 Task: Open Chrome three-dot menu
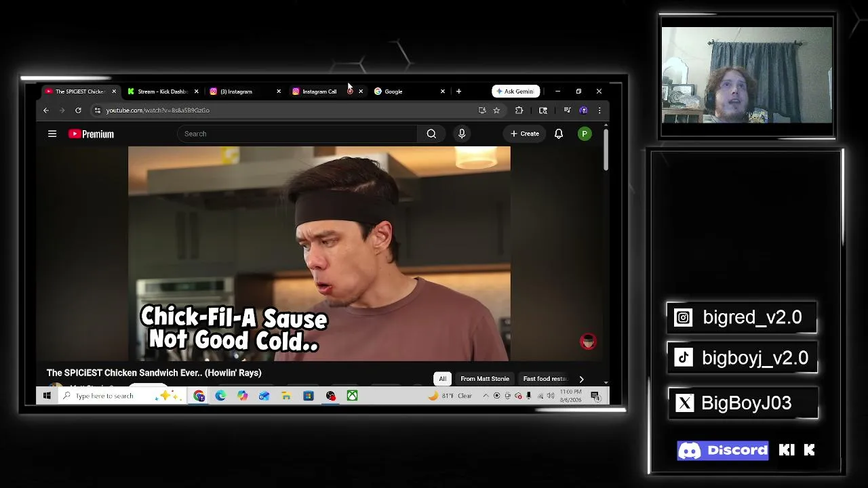(599, 110)
